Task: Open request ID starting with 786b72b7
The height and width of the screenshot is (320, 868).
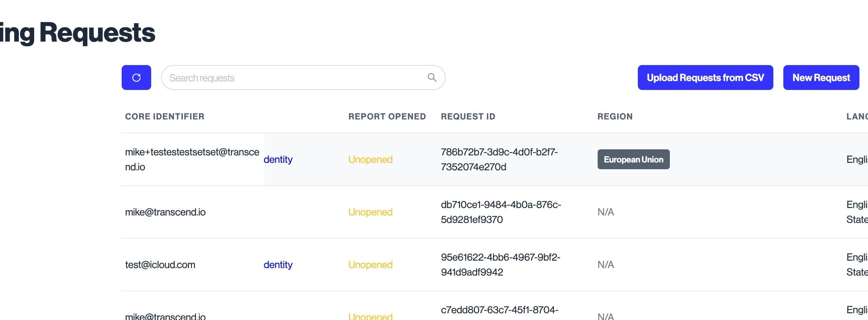Action: (x=499, y=159)
